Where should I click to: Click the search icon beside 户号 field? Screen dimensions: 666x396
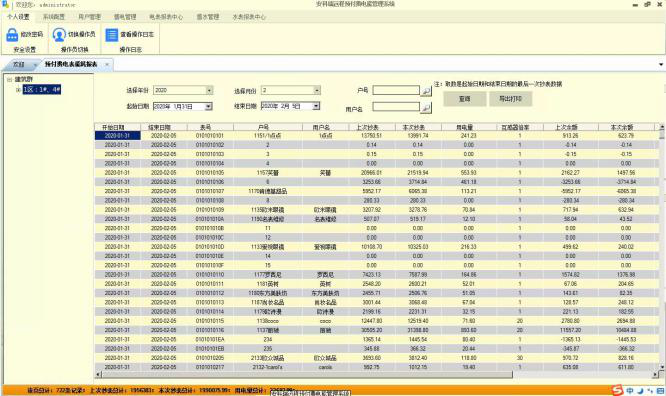[426, 91]
